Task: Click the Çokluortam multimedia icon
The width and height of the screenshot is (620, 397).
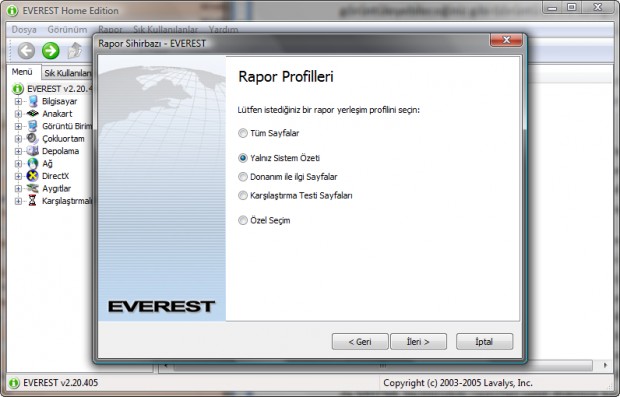Action: point(33,138)
